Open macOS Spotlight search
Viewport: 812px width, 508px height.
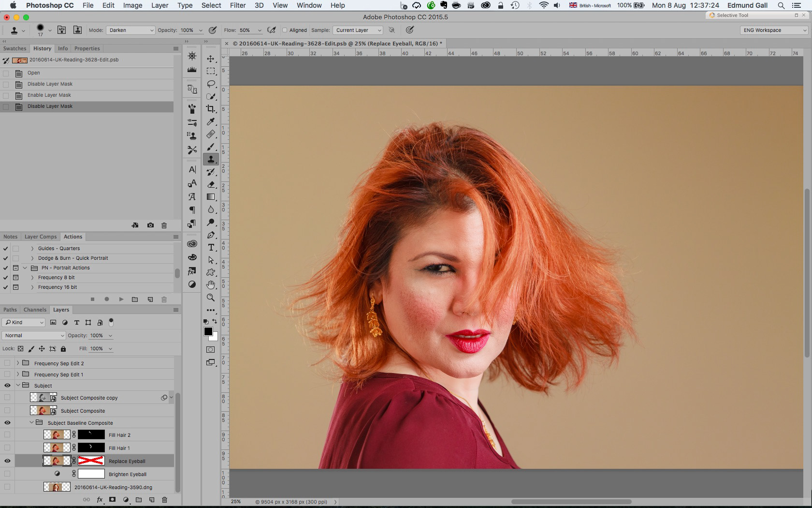coord(781,5)
